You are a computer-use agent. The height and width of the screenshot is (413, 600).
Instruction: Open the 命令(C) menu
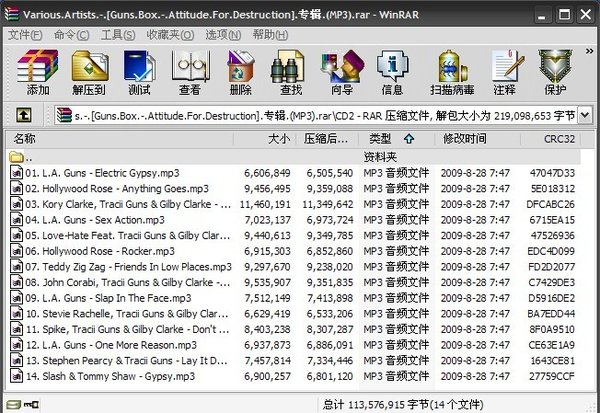coord(72,35)
